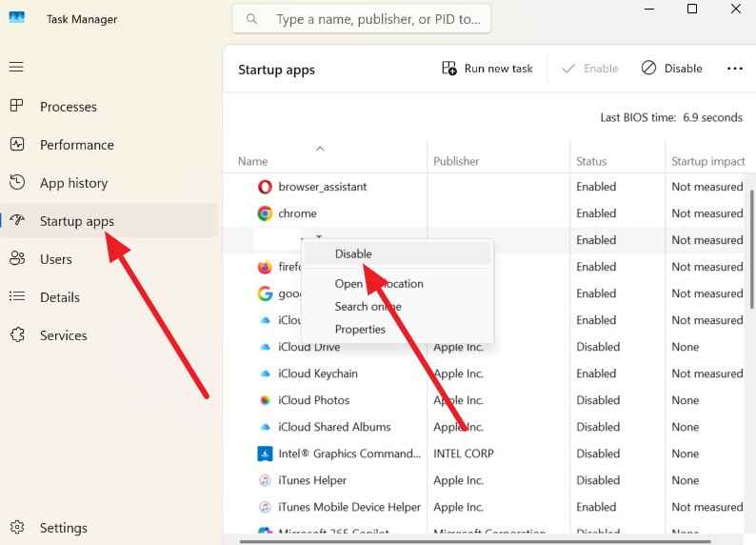The width and height of the screenshot is (756, 545).
Task: Click the Performance graph icon
Action: (17, 144)
